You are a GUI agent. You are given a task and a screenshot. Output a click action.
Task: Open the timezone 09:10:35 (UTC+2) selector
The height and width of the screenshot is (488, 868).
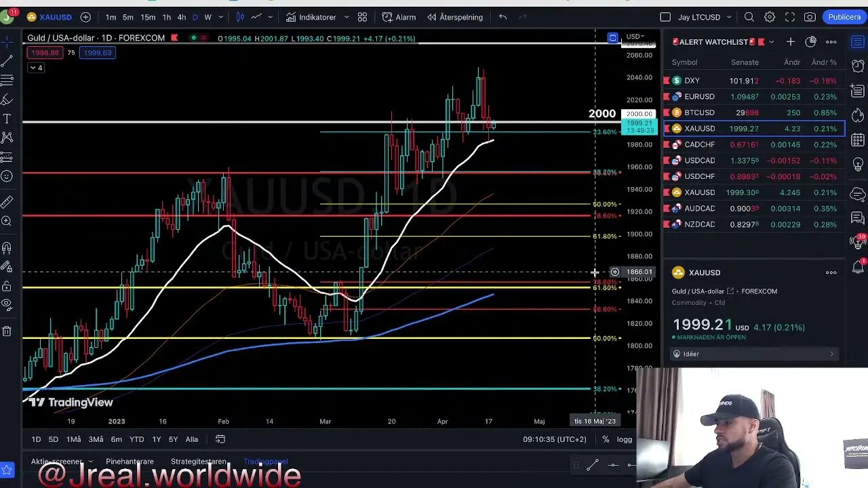coord(553,439)
